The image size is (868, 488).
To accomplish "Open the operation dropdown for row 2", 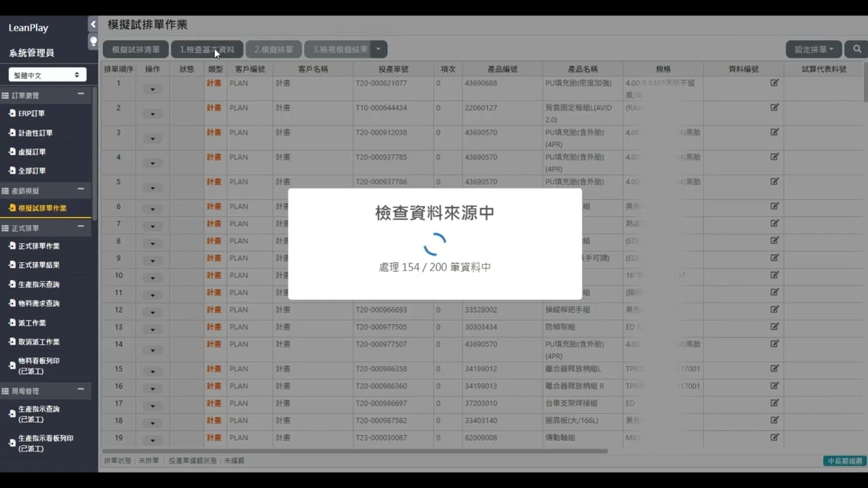I will point(153,114).
